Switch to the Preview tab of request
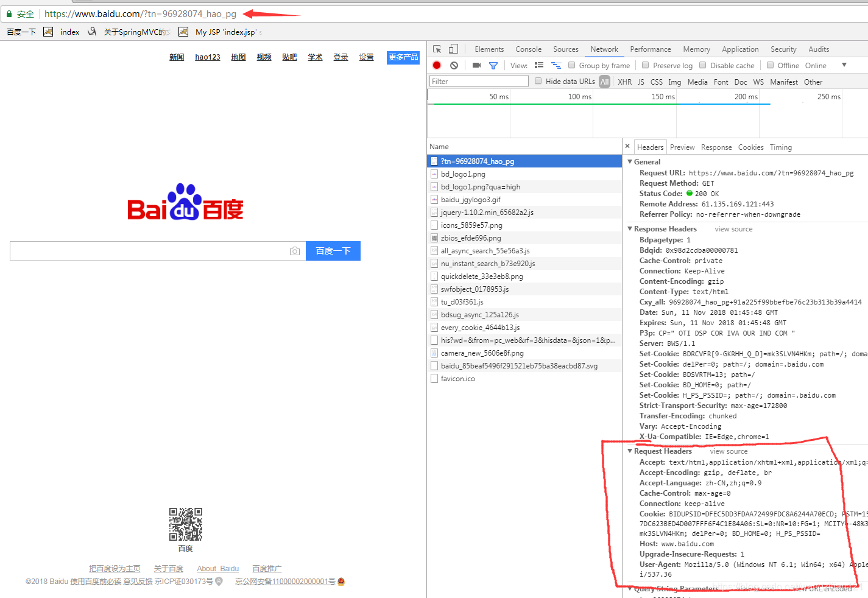 click(682, 147)
